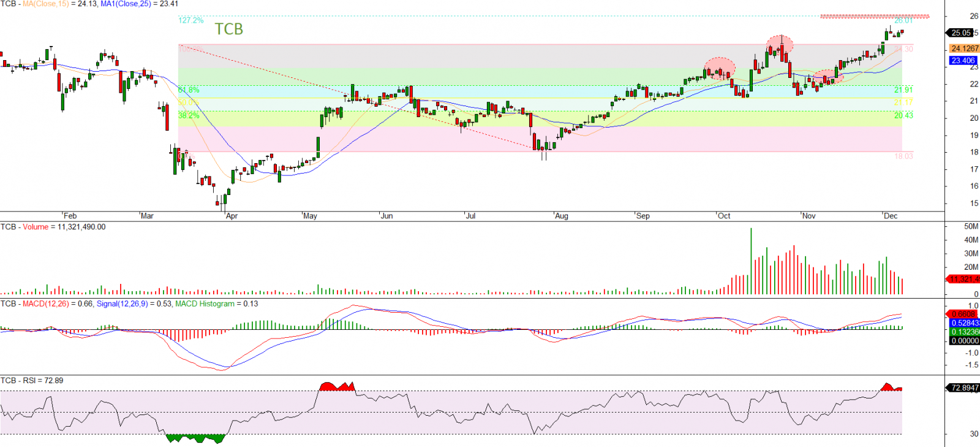Click the 20M volume axis label
The height and width of the screenshot is (447, 980).
971,267
